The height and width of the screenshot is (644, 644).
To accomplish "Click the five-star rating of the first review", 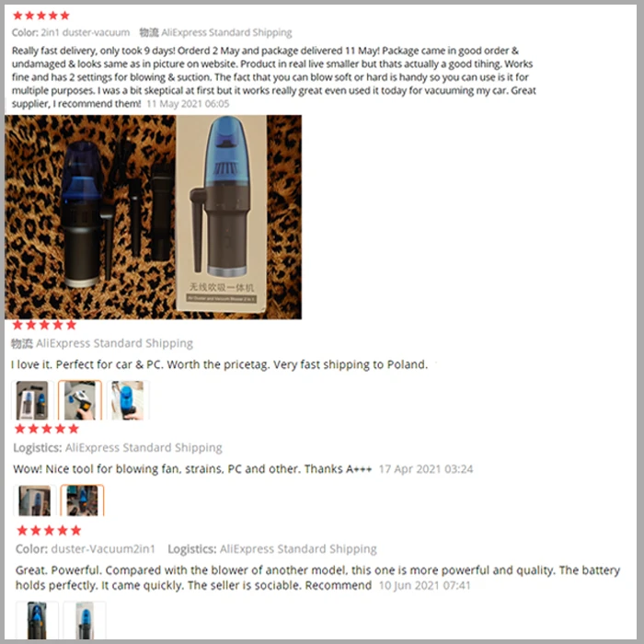I will click(x=41, y=16).
